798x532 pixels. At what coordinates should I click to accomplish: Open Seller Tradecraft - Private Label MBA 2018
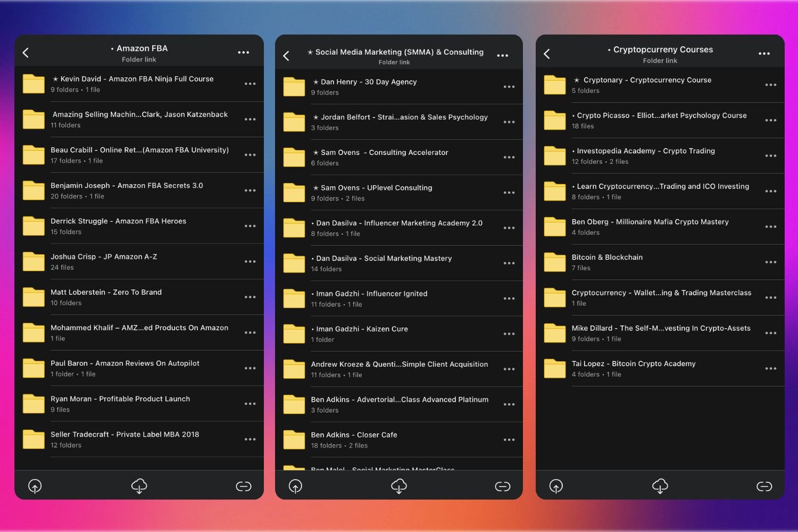(139, 439)
